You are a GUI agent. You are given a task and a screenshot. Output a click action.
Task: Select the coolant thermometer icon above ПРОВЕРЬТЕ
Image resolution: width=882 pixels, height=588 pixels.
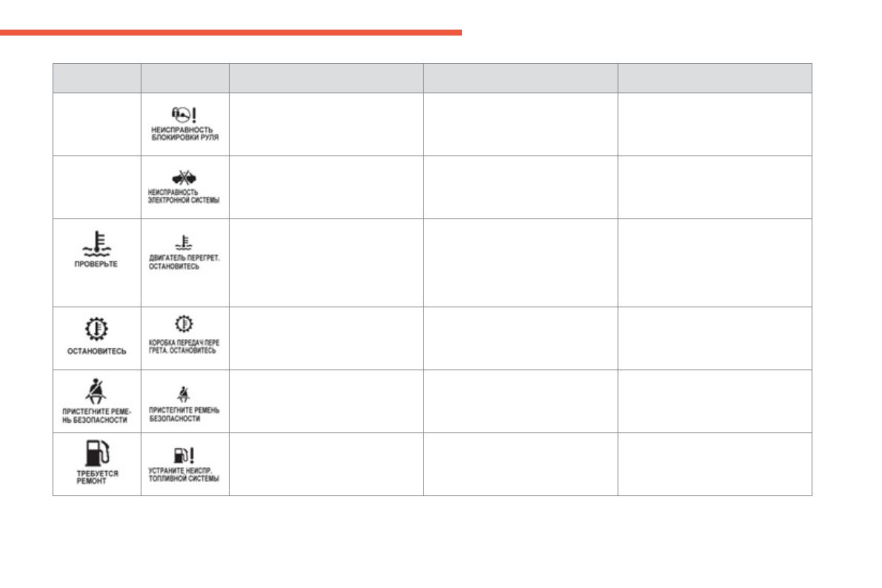(96, 244)
